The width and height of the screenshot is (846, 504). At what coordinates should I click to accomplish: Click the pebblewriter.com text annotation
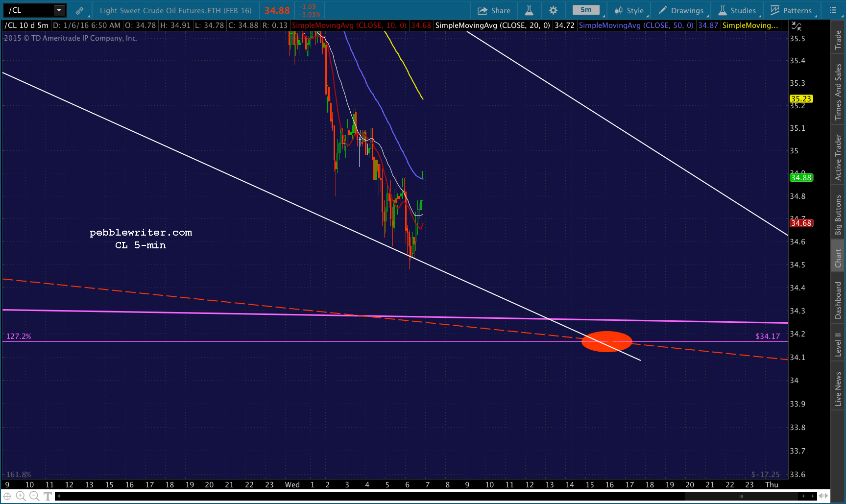(x=141, y=233)
